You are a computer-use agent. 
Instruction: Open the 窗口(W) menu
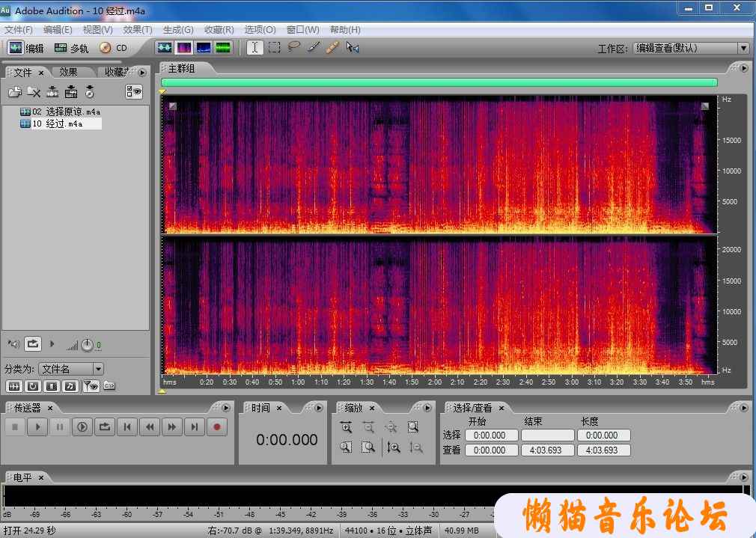303,30
